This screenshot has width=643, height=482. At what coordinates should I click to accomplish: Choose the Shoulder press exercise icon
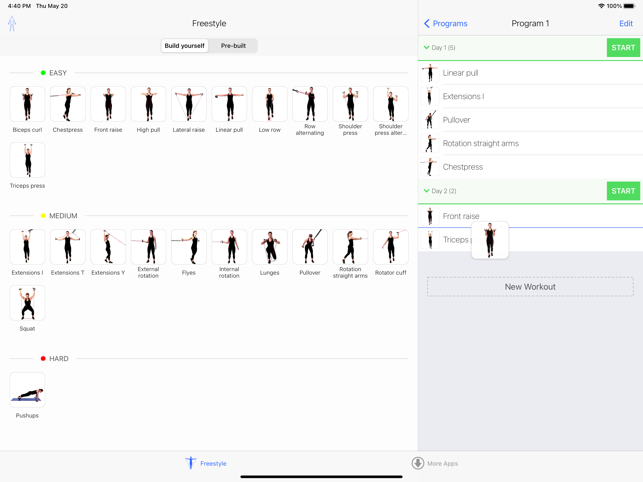click(350, 105)
